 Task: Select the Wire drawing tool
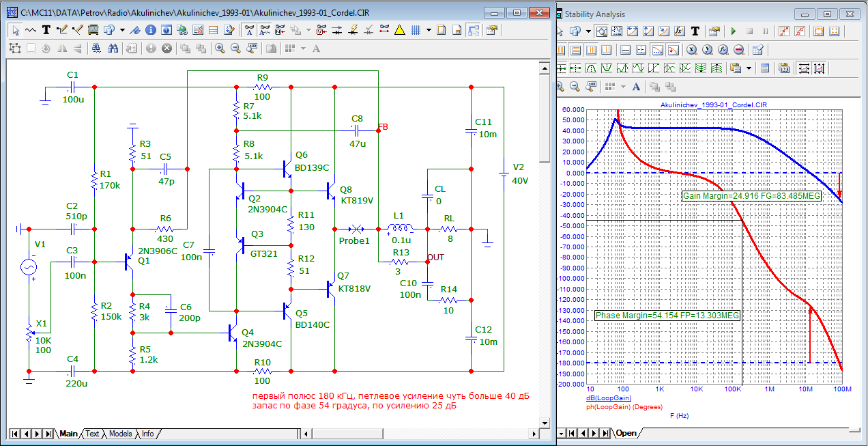pyautogui.click(x=62, y=30)
